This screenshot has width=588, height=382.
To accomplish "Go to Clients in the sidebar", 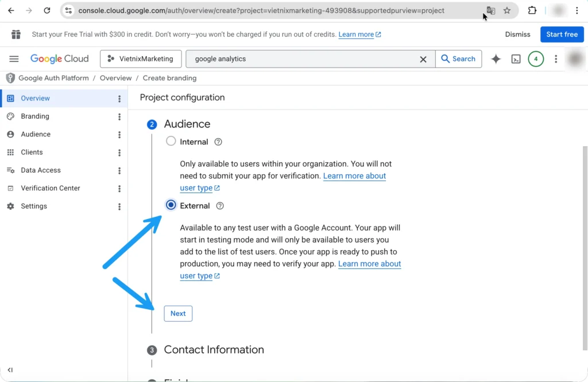I will (32, 153).
